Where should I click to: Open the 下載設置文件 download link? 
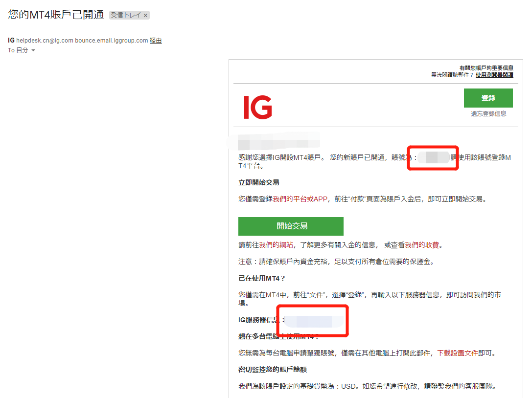(x=458, y=353)
